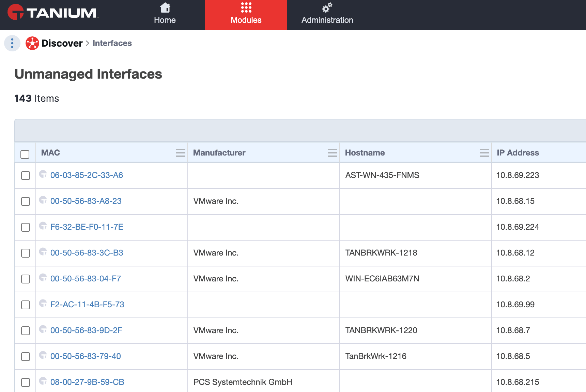Switch to the Modules tab
Image resolution: width=586 pixels, height=392 pixels.
click(x=246, y=15)
